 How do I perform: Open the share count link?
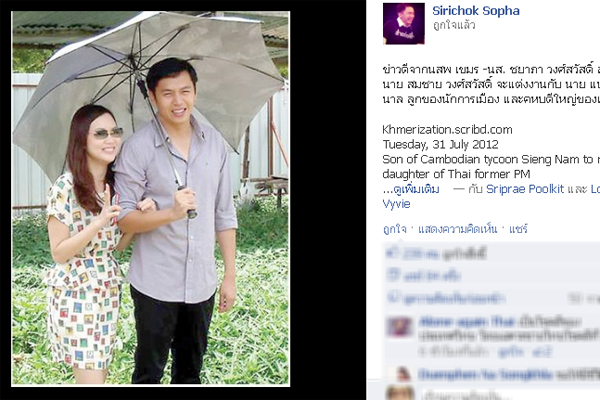click(432, 276)
